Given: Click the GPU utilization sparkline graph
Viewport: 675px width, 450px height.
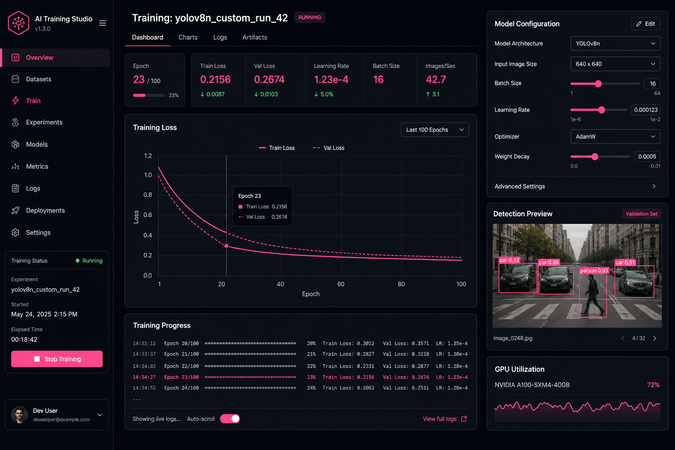Looking at the screenshot, I should [577, 410].
